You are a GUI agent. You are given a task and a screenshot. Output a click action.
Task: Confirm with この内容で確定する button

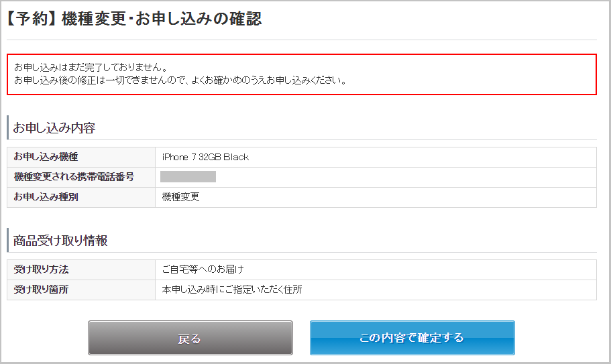click(x=412, y=338)
